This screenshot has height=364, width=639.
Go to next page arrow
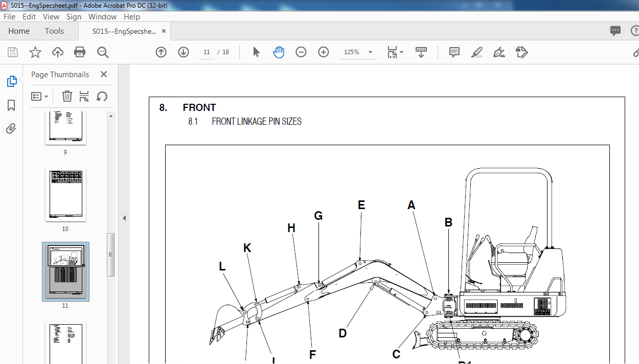coord(184,52)
